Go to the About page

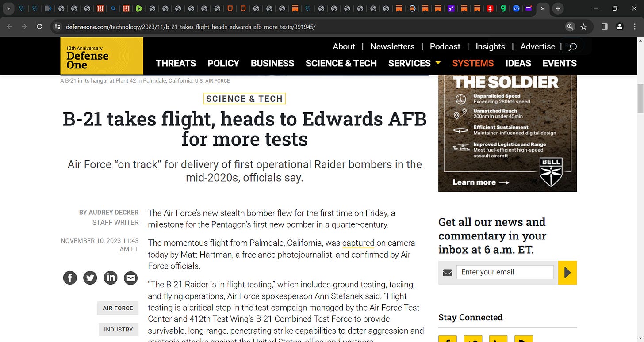(x=344, y=46)
